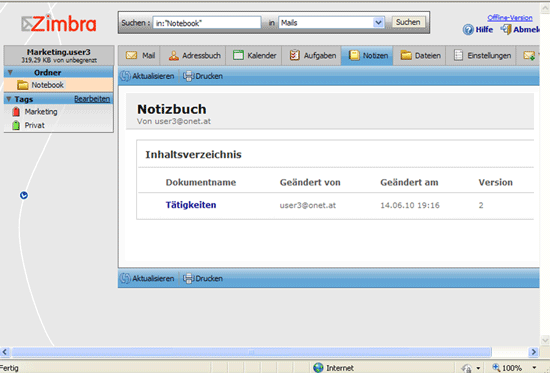Click the Internet zone globe icon
550x373 pixels.
coord(318,367)
